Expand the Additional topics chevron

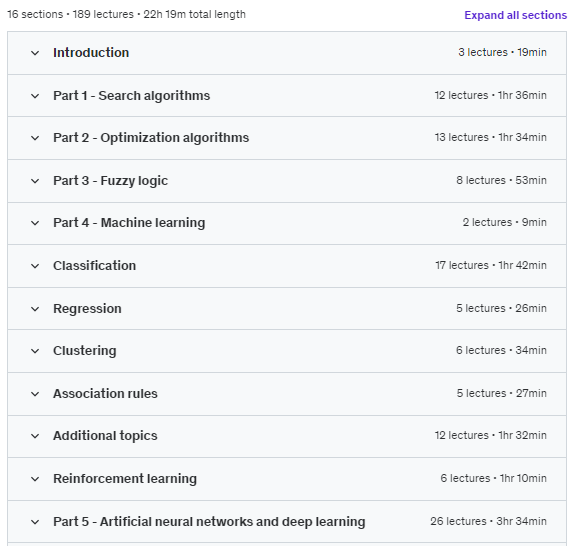(35, 436)
